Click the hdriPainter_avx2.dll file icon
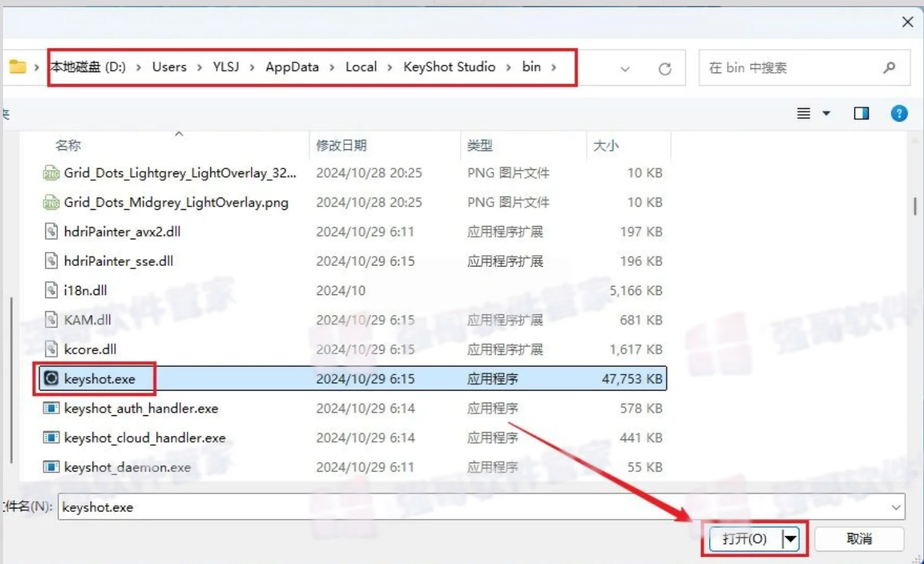Screen dimensions: 924x564 (x=51, y=231)
